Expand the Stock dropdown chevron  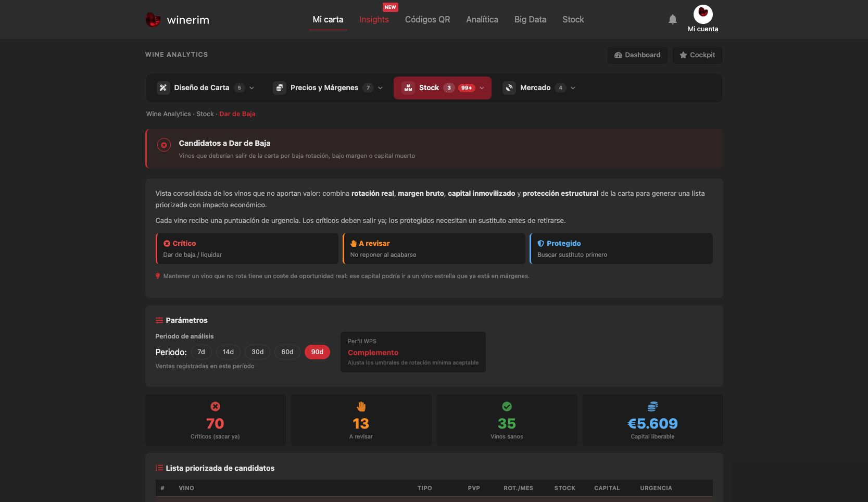[482, 88]
